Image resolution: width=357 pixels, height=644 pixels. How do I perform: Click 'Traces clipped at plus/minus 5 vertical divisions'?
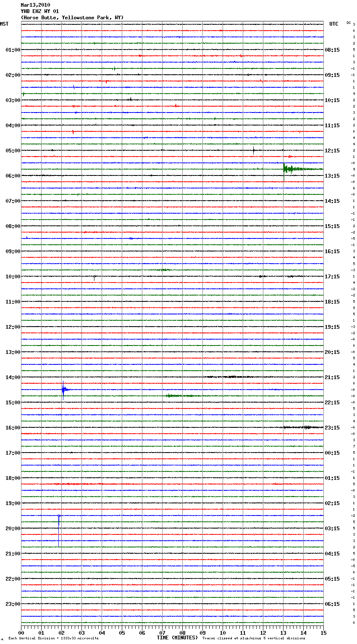pos(254,639)
